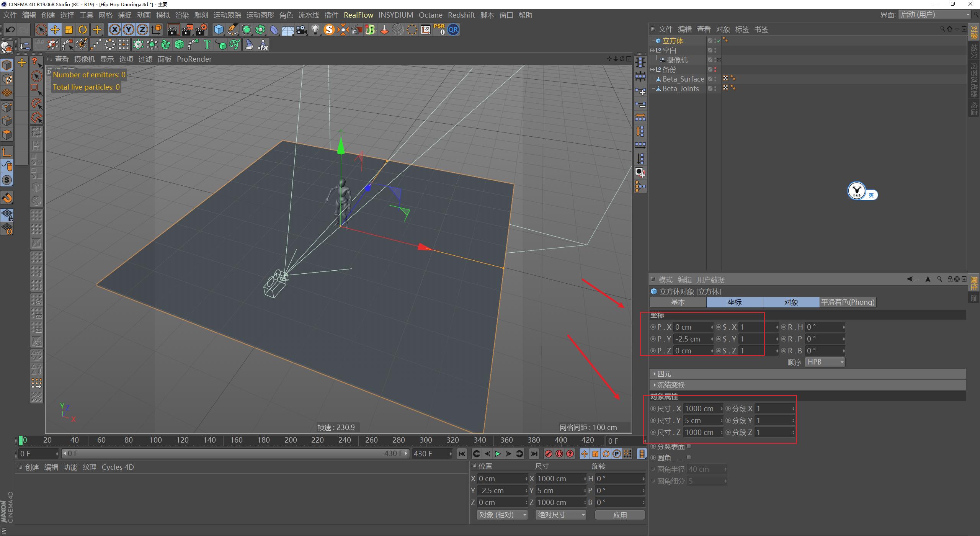Toggle the X axis lock button
980x536 pixels.
114,29
